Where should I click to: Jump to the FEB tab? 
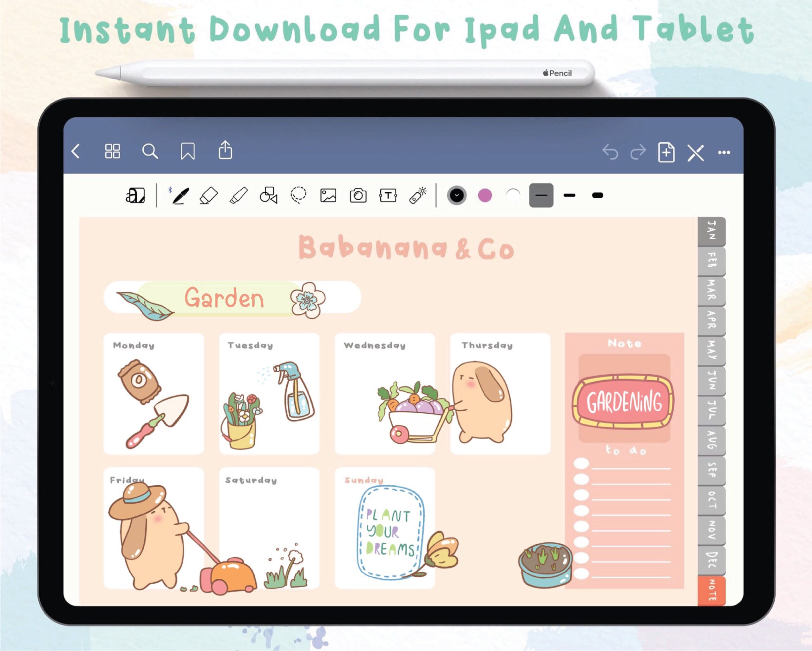pyautogui.click(x=711, y=261)
